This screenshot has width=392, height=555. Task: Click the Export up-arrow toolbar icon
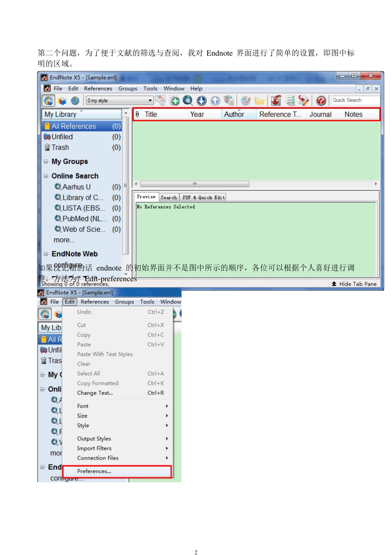tap(215, 100)
